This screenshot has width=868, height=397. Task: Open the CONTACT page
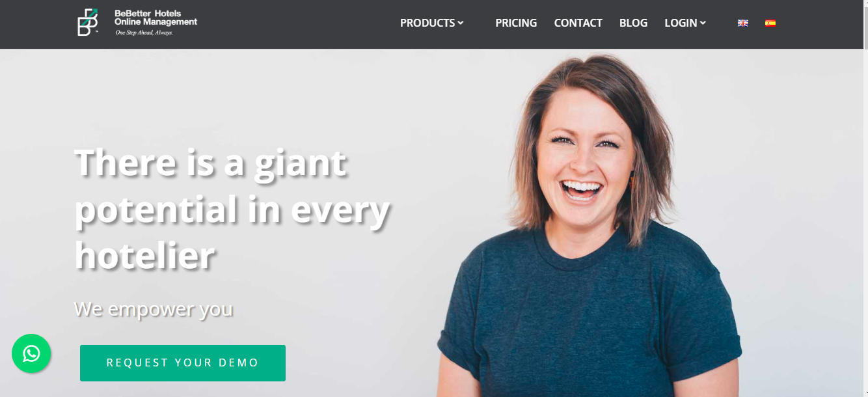point(578,23)
